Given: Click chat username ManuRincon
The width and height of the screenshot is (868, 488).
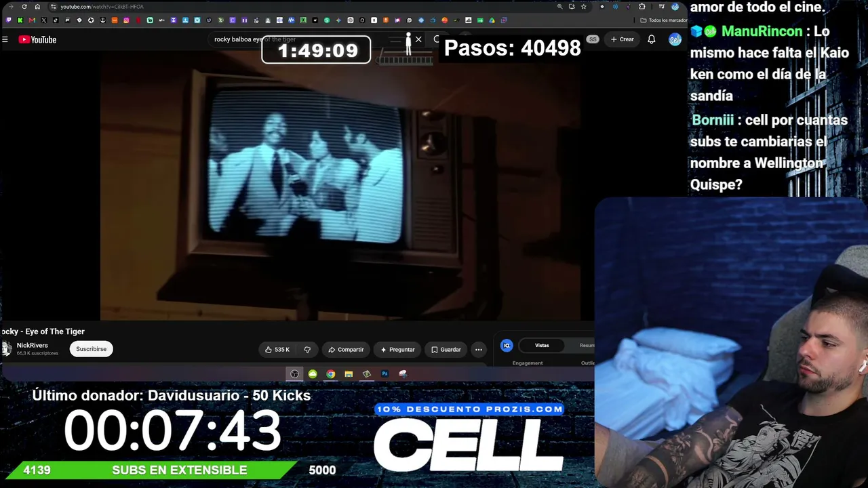Looking at the screenshot, I should 762,31.
